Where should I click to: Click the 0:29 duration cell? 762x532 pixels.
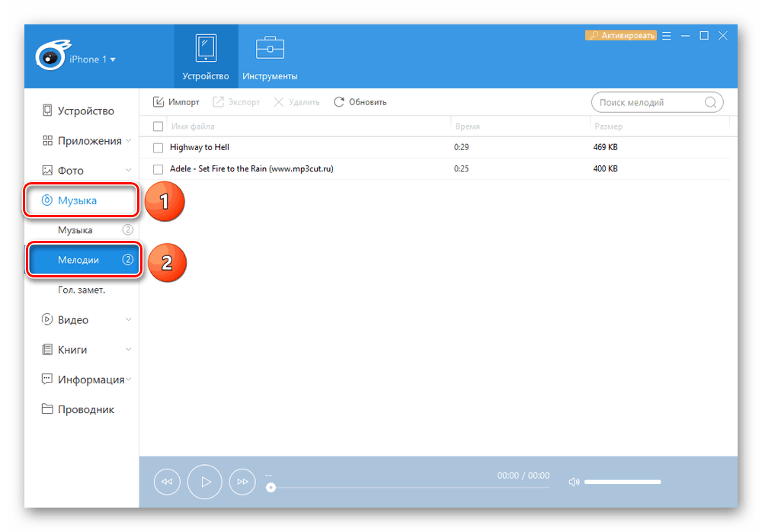(x=461, y=147)
